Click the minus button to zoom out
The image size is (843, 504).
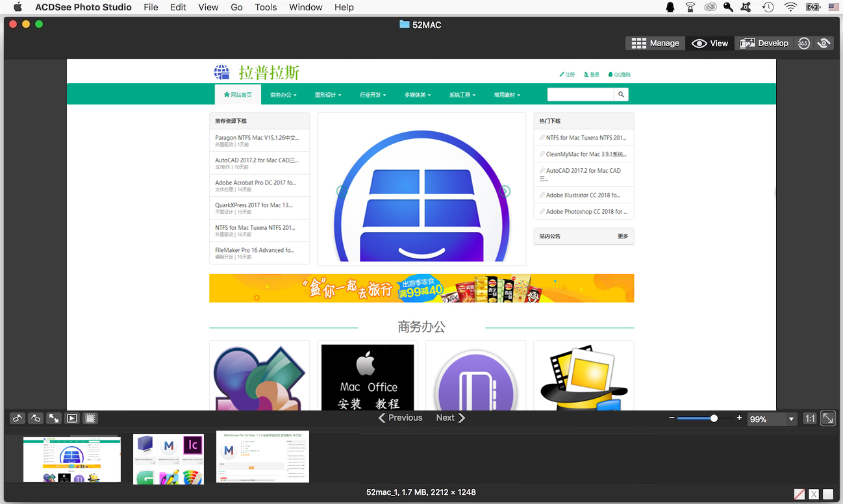click(x=672, y=418)
